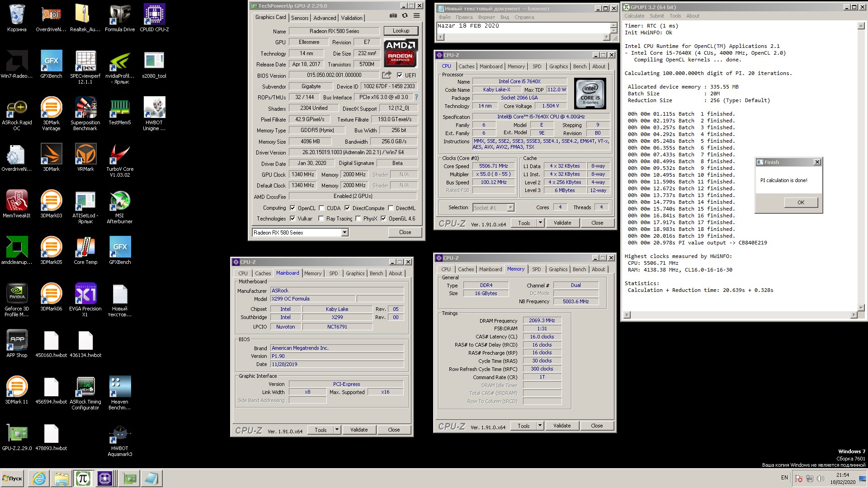Launch ASRock Rapid OC shortcut
The width and height of the screenshot is (868, 488).
click(x=17, y=114)
